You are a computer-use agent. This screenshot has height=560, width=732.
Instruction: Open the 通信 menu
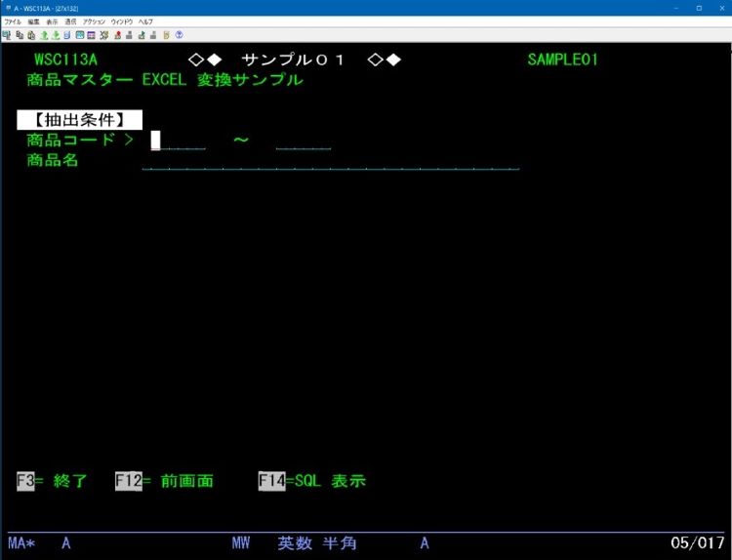(70, 20)
